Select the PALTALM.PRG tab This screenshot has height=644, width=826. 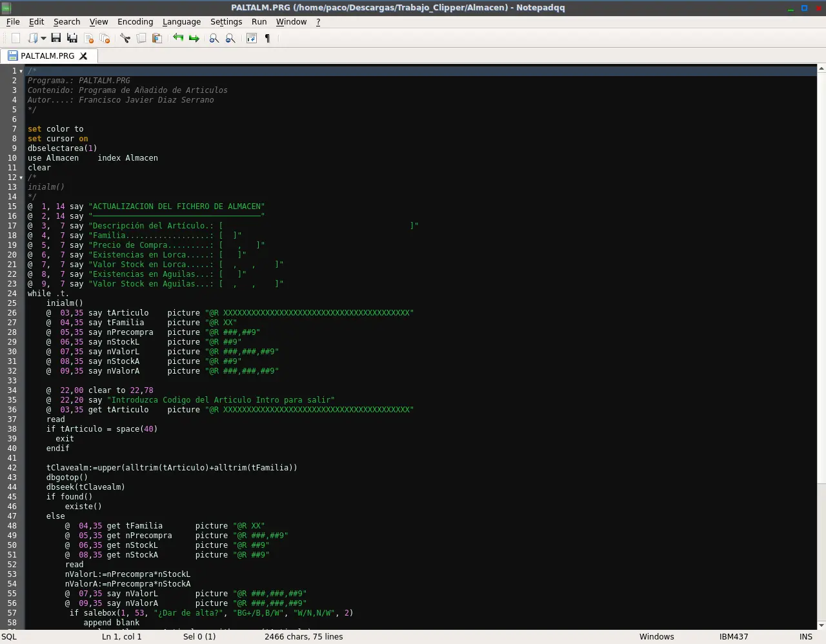point(48,56)
